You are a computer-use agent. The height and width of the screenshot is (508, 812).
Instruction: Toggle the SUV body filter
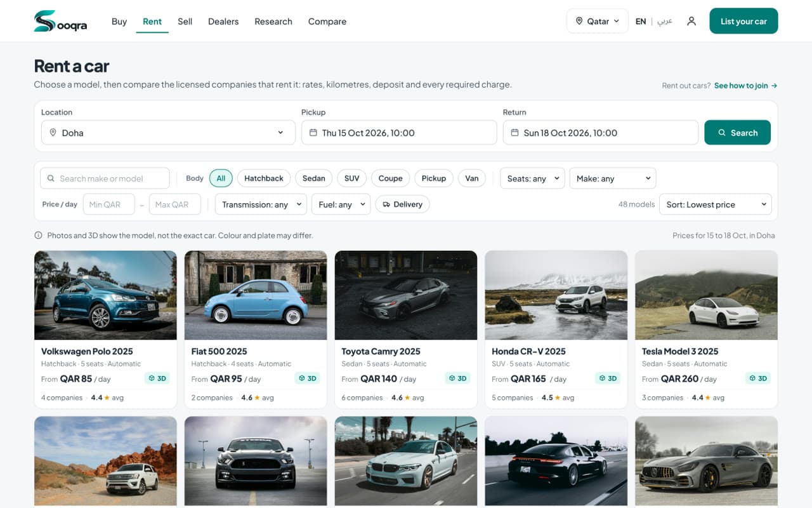(352, 178)
